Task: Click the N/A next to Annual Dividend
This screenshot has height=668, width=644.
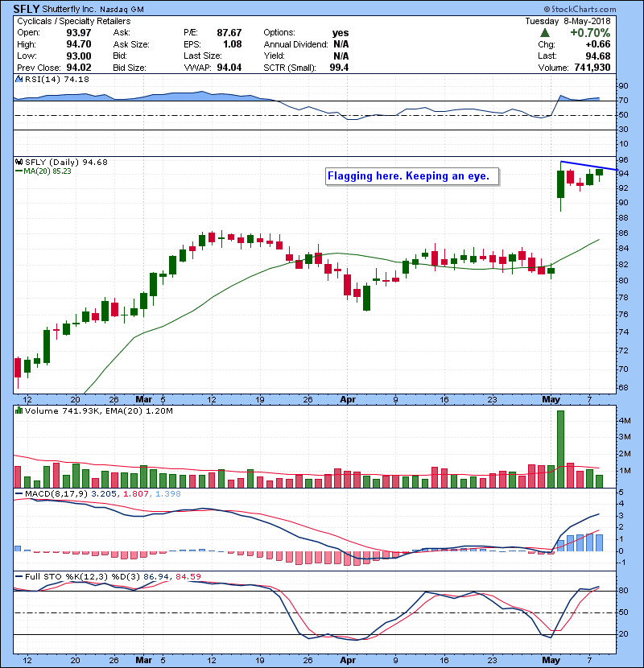Action: pos(341,44)
